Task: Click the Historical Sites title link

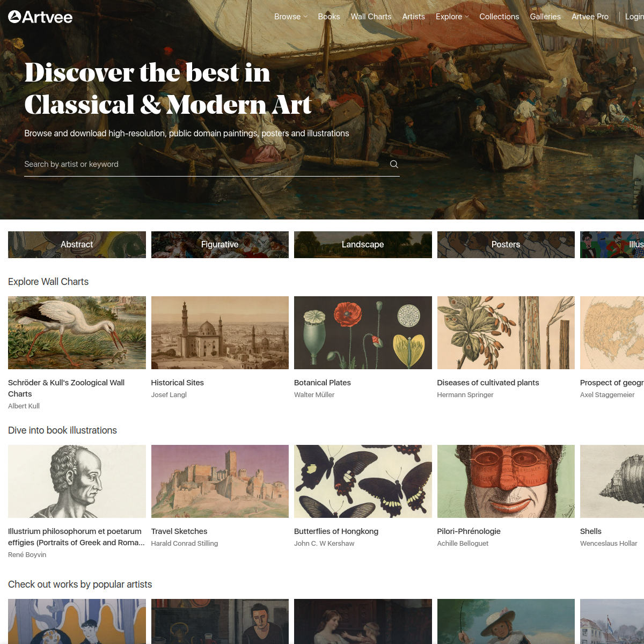Action: 178,383
